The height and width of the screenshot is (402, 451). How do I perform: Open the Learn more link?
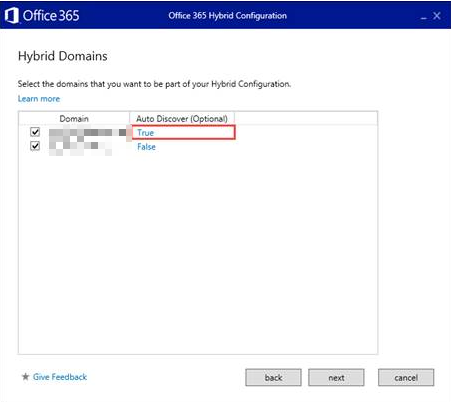click(39, 99)
